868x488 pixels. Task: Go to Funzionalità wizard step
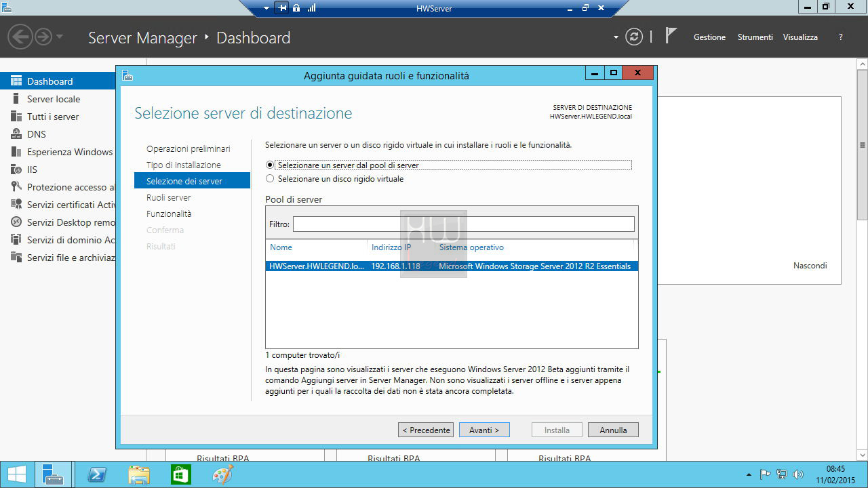tap(169, 213)
